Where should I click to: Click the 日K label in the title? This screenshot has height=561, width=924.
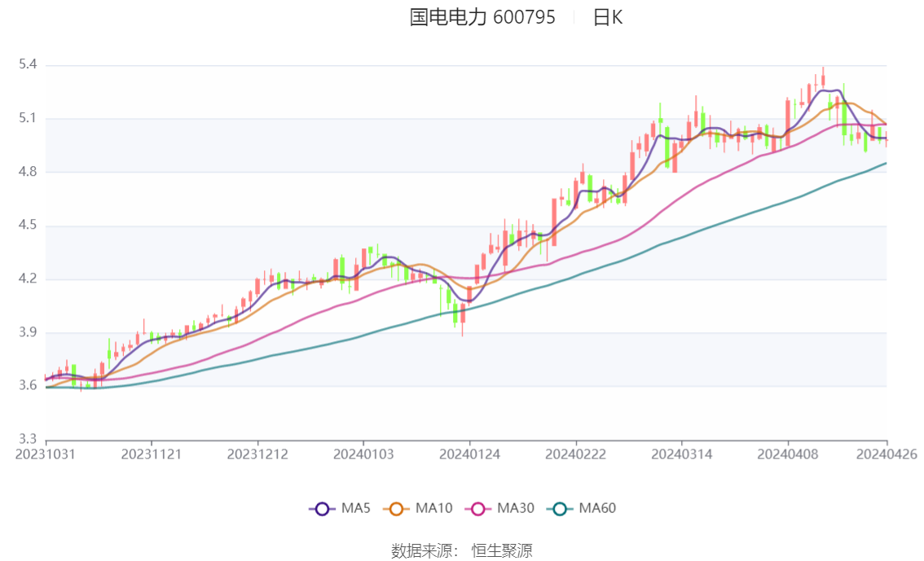coord(608,17)
